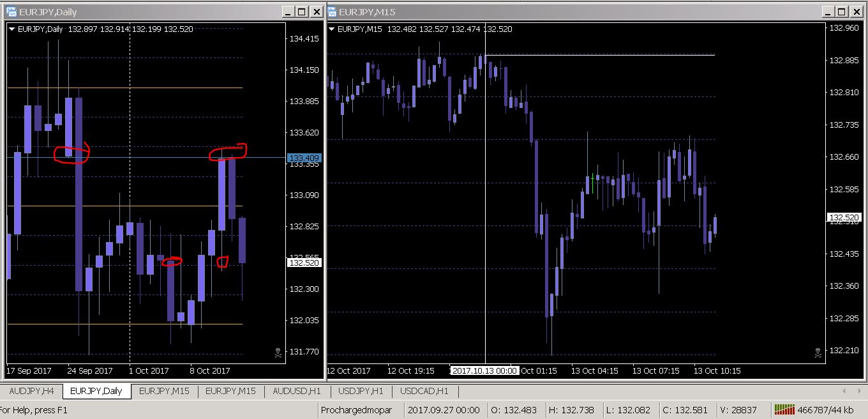Viewport: 868px width, 419px height.
Task: Click the 132.585 price on M15 axis
Action: pyautogui.click(x=844, y=190)
